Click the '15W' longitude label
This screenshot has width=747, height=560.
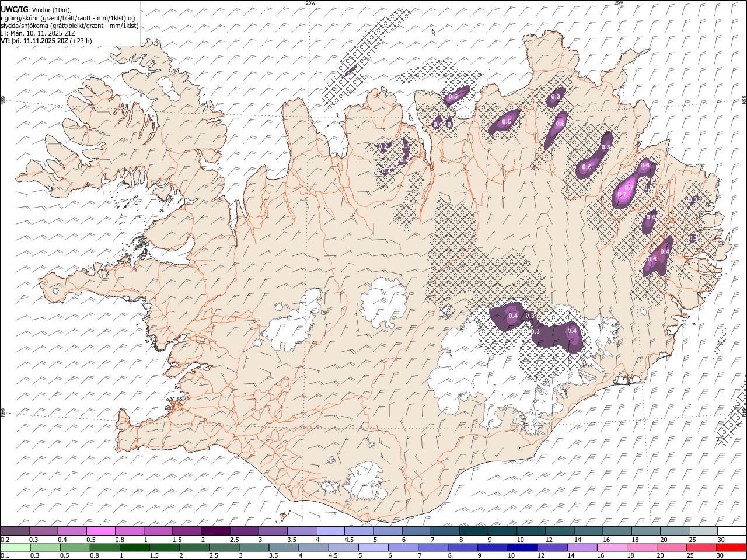coord(618,3)
